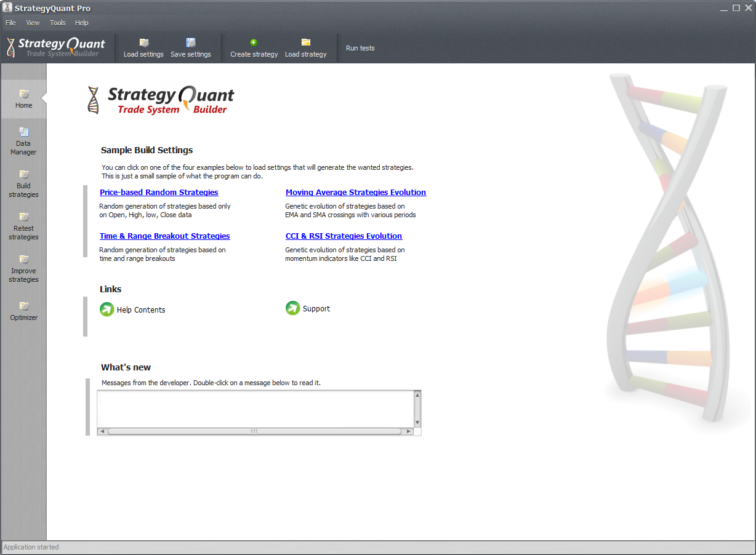Click the messages list scroll down arrow
This screenshot has width=756, height=555.
417,423
